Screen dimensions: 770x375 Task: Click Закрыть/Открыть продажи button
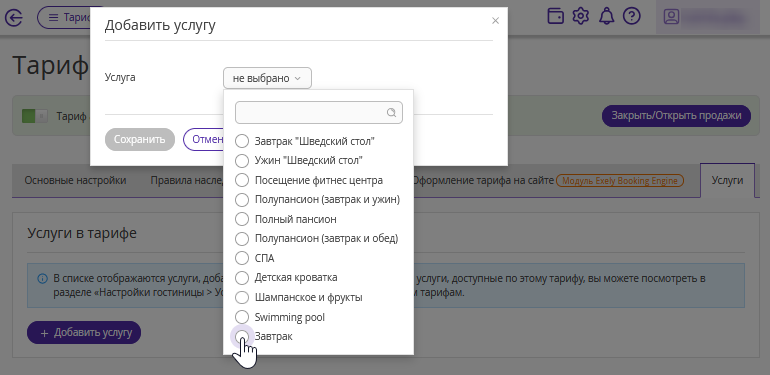pos(676,116)
